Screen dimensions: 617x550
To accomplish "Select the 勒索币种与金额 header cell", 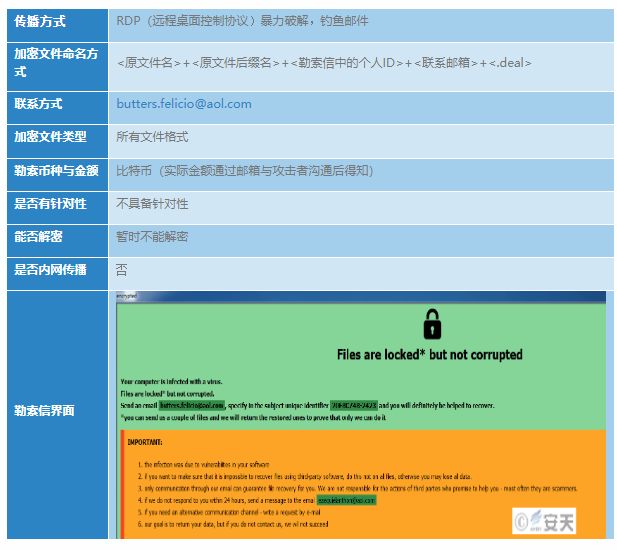I will 57,175.
